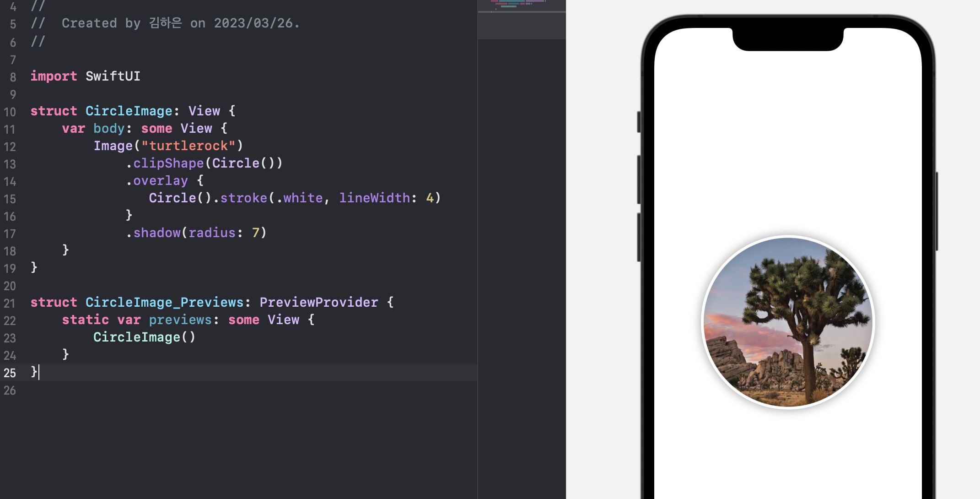The width and height of the screenshot is (980, 499).
Task: Click the stroke method on line 15
Action: click(x=243, y=198)
